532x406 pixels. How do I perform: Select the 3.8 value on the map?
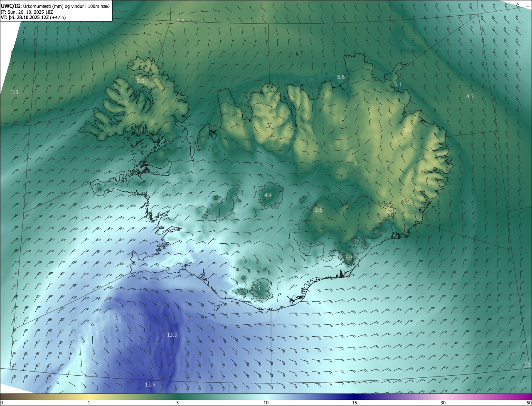[348, 258]
